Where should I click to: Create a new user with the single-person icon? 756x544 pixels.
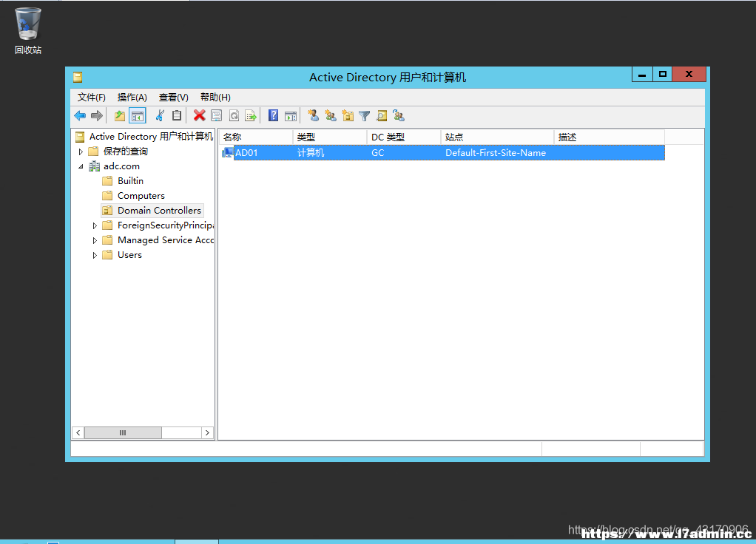click(314, 115)
